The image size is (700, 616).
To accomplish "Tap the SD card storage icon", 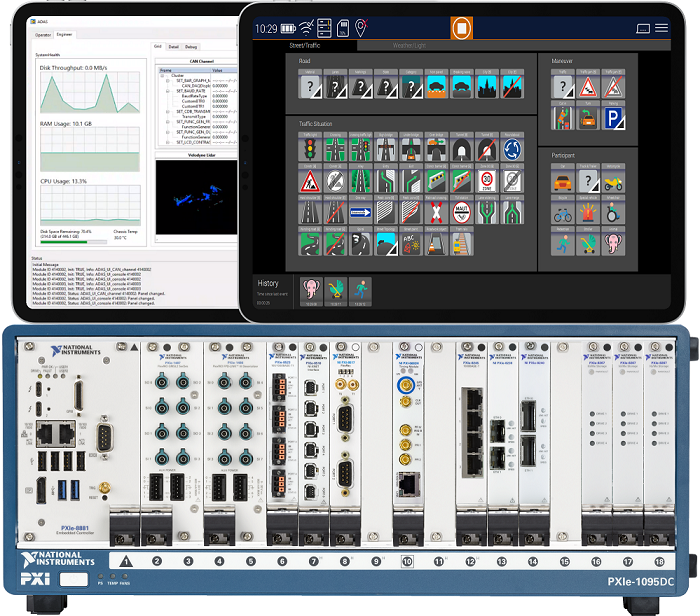I will [343, 28].
